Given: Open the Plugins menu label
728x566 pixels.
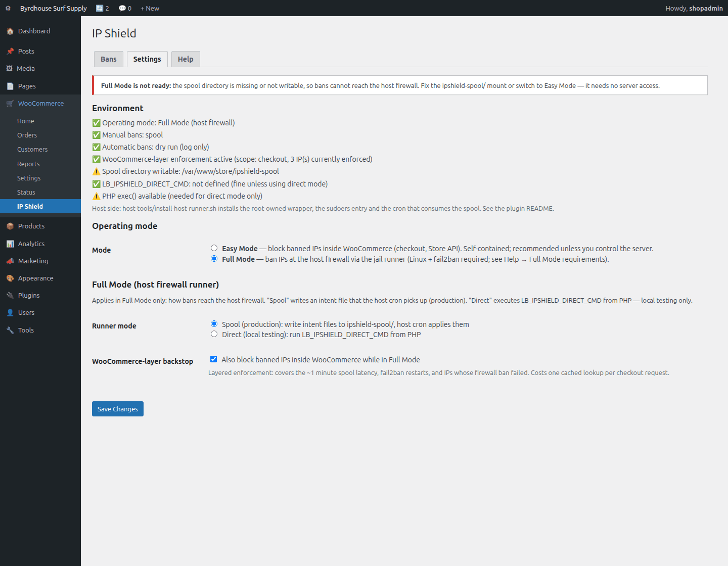Looking at the screenshot, I should pyautogui.click(x=29, y=296).
